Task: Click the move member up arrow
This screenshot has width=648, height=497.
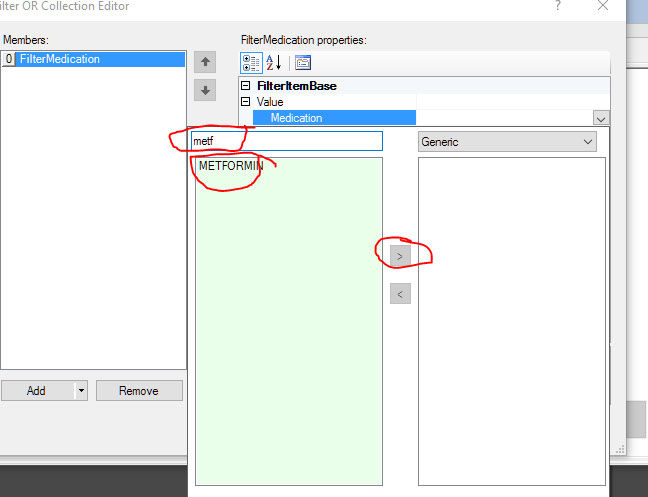Action: (205, 62)
